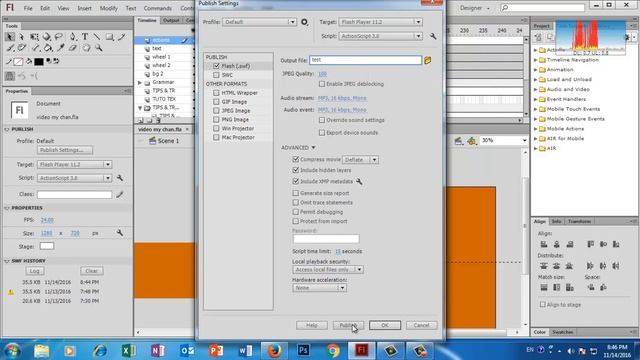Select the Zoom magnifier tool

[x=99, y=48]
